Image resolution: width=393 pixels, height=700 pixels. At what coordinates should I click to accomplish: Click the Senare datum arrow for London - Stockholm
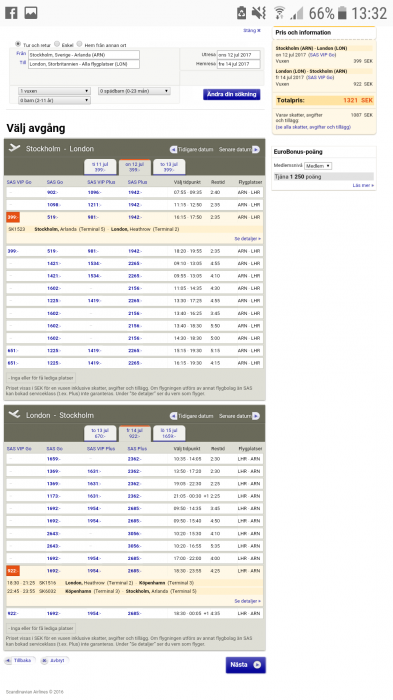(256, 416)
